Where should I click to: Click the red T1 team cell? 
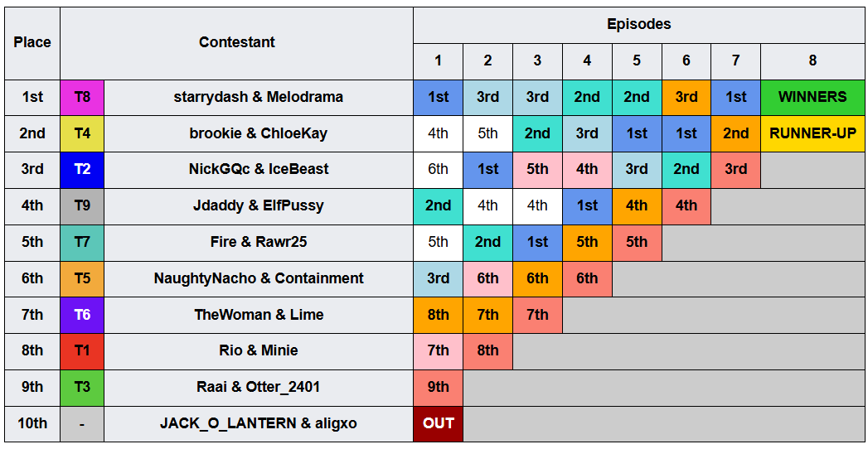pyautogui.click(x=82, y=350)
